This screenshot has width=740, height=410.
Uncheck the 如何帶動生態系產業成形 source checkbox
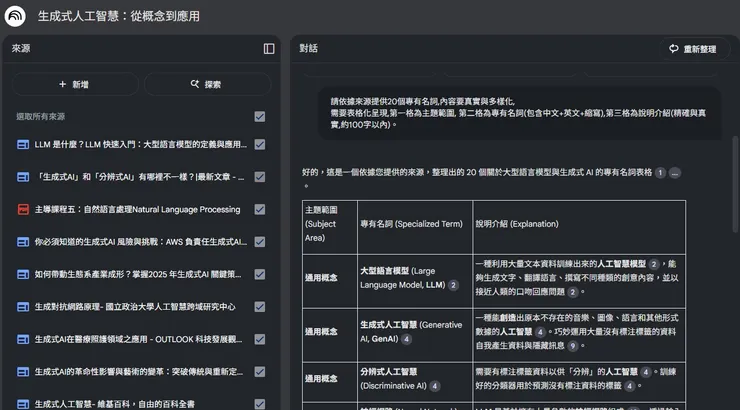click(260, 275)
